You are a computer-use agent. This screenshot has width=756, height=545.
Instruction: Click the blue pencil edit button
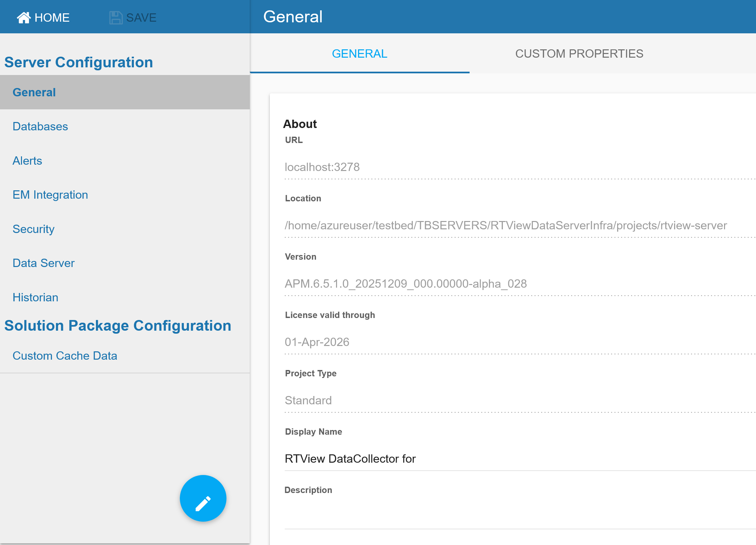click(203, 498)
